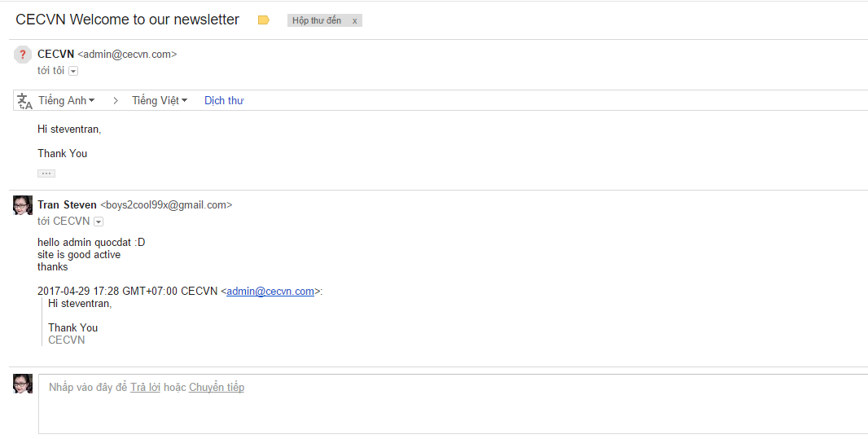The height and width of the screenshot is (439, 868).
Task: Click the Tran Steven sender name
Action: 67,205
